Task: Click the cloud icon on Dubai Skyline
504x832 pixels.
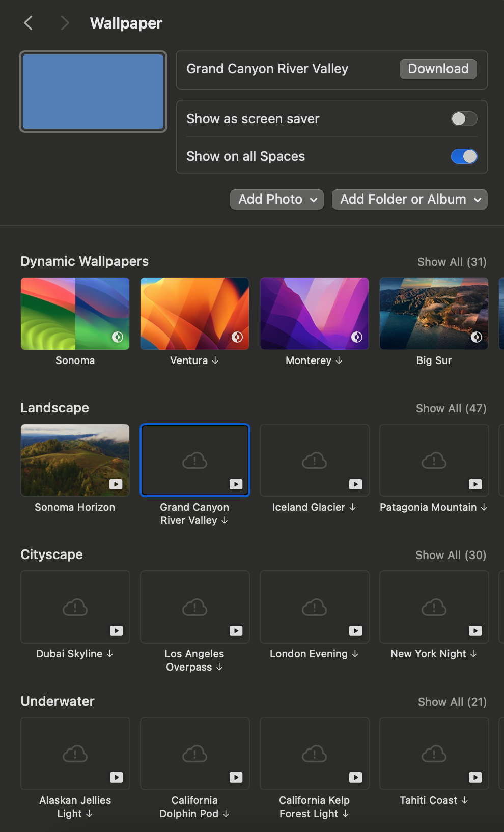Action: coord(75,607)
